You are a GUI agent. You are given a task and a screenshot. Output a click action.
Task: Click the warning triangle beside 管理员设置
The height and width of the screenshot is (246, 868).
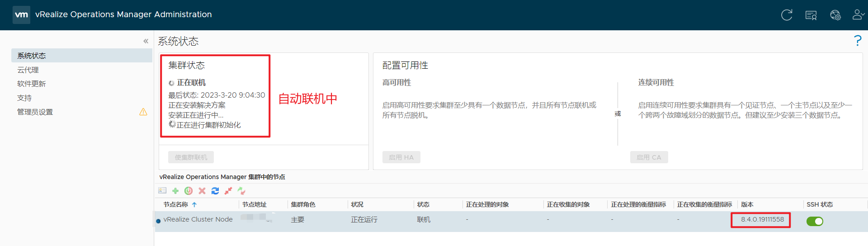coord(143,112)
